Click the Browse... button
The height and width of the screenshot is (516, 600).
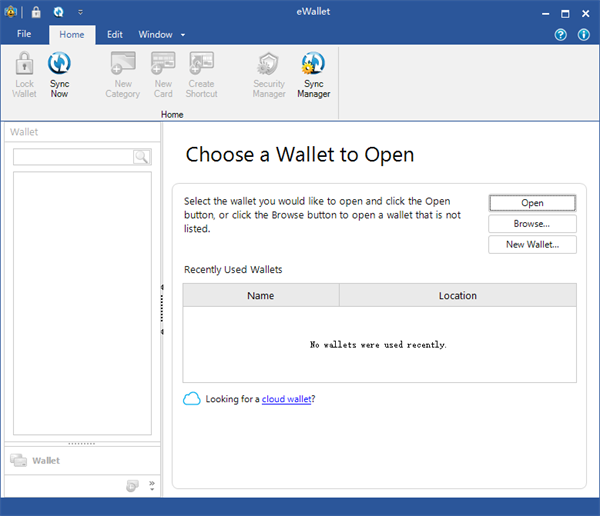coord(532,224)
